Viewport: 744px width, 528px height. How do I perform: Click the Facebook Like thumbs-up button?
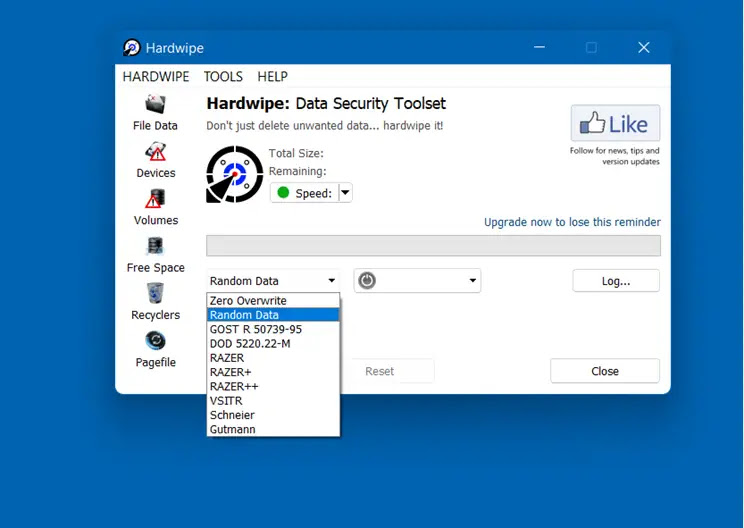coord(615,123)
